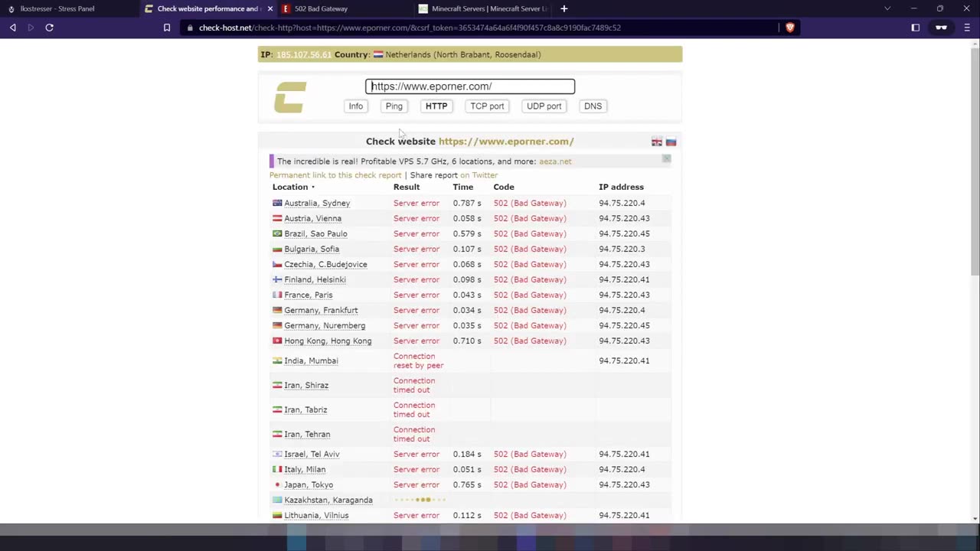Screen dimensions: 980x551
Task: Bookmark this page icon
Action: [x=167, y=28]
